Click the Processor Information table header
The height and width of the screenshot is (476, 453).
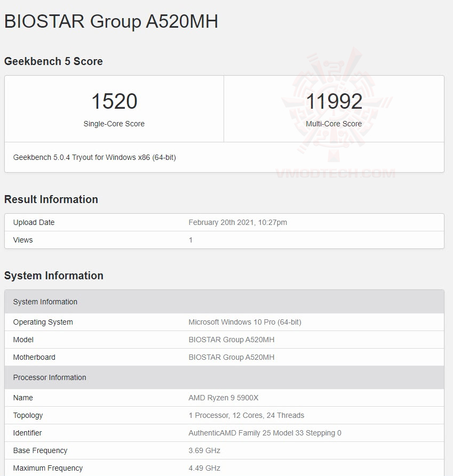tap(224, 377)
